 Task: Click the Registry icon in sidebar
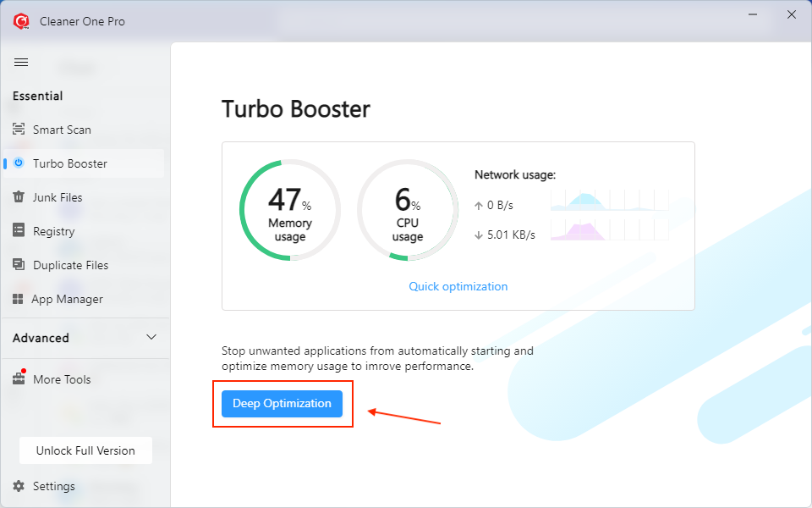[19, 231]
